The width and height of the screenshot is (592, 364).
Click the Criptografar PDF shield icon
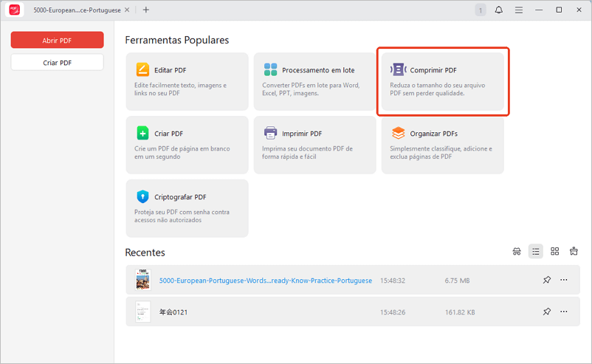(x=142, y=196)
